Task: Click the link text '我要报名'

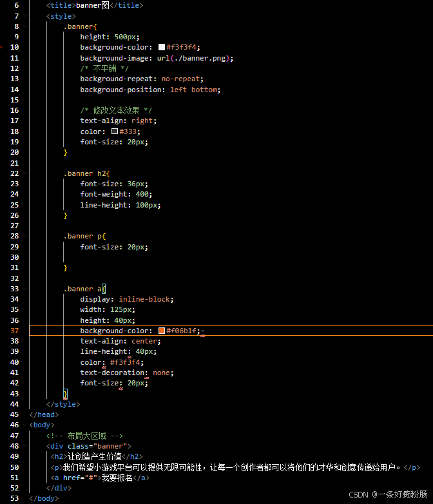Action: coord(117,478)
